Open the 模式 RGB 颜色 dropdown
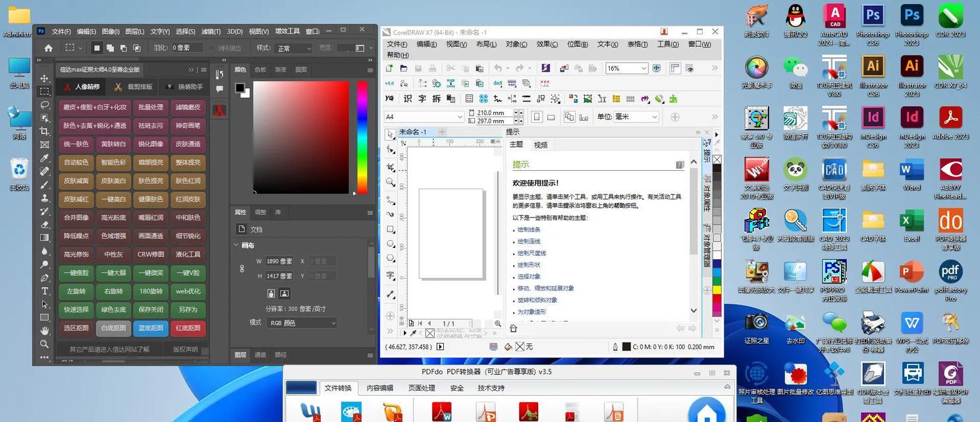980x422 pixels. pyautogui.click(x=302, y=323)
